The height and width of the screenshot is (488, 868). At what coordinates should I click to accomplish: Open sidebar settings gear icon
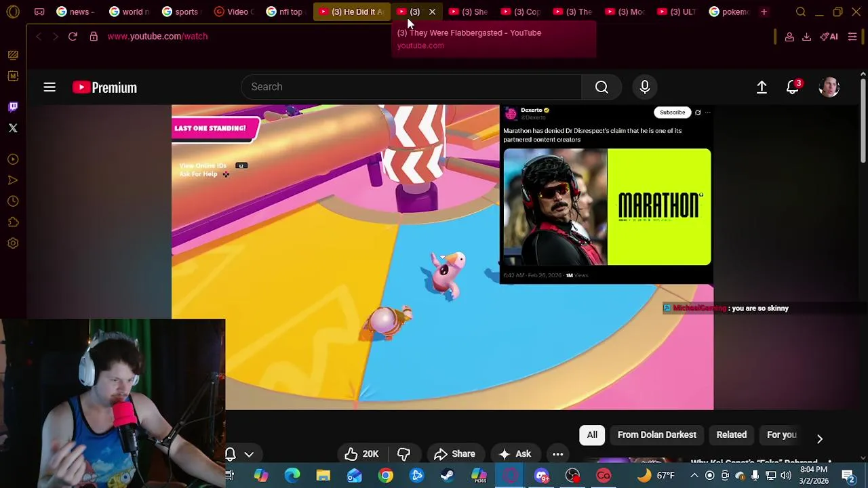(13, 243)
